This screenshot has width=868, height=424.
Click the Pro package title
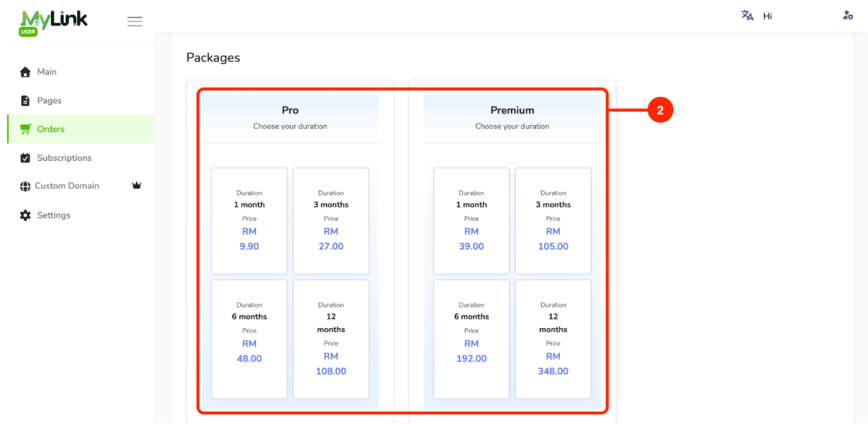click(x=290, y=110)
